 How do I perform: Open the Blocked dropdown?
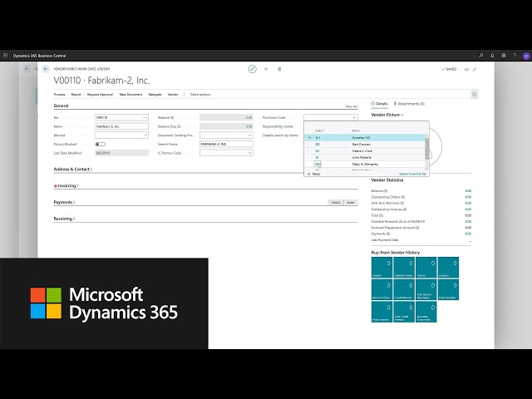tap(121, 135)
